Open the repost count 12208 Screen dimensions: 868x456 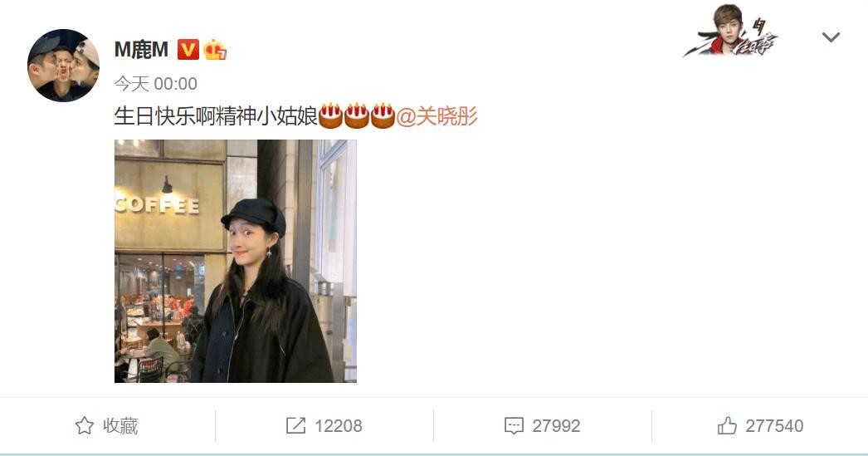coord(339,425)
